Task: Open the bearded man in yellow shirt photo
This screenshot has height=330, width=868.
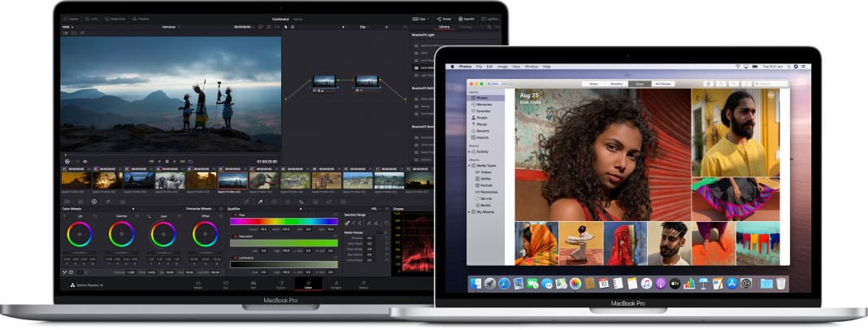Action: [x=736, y=132]
